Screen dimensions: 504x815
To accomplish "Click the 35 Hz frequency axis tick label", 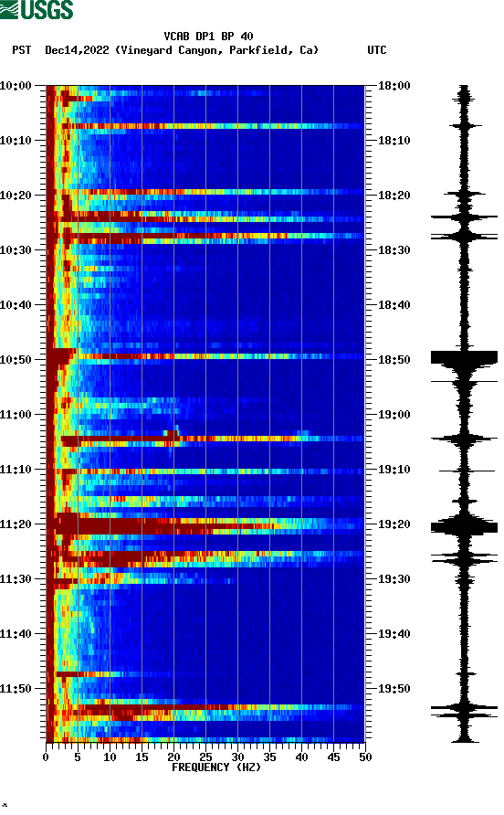I will click(269, 757).
